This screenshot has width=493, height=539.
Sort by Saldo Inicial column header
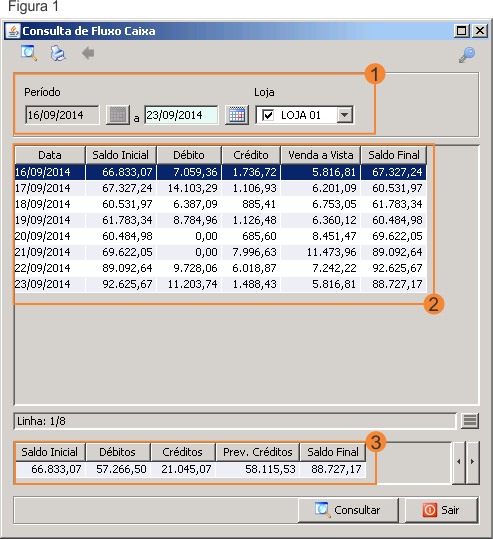tap(121, 155)
